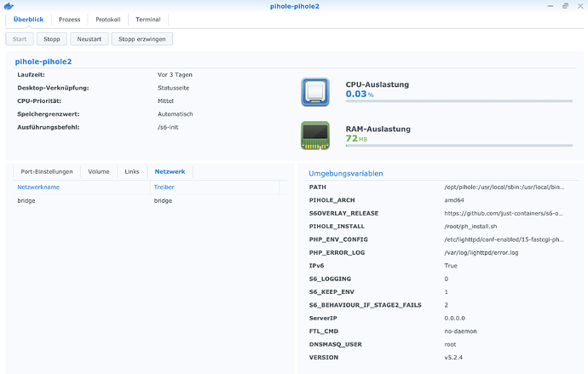This screenshot has width=588, height=374.
Task: Click the CPU-Auslastung progress bar
Action: click(x=459, y=101)
